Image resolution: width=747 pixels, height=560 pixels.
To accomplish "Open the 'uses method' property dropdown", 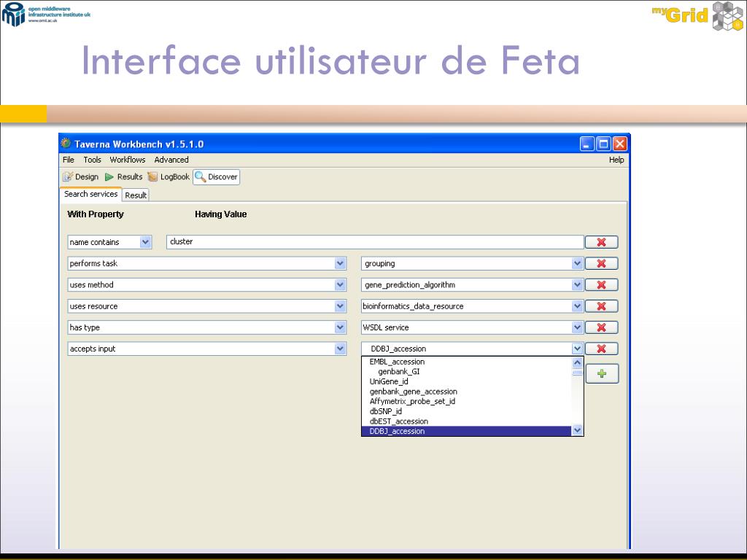I will coord(340,285).
